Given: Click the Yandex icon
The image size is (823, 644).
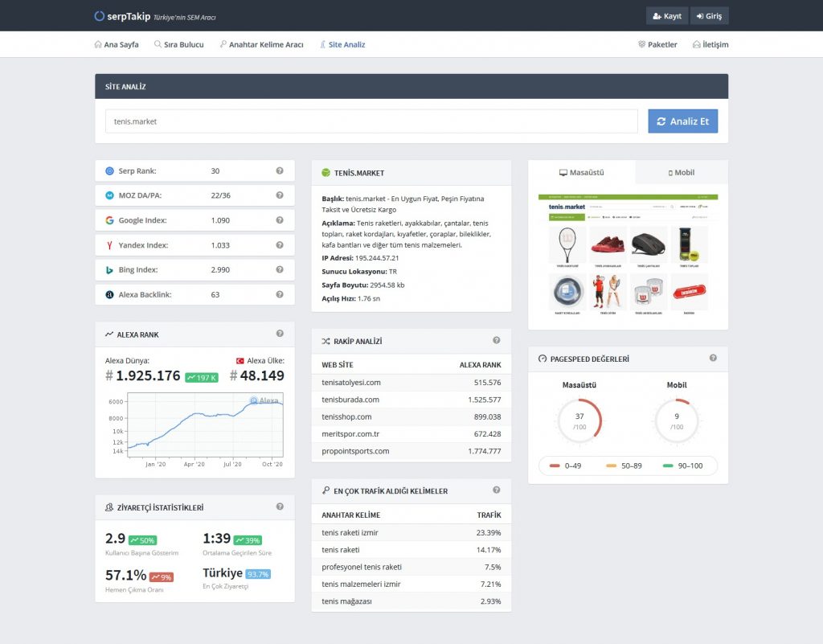Looking at the screenshot, I should [x=109, y=245].
